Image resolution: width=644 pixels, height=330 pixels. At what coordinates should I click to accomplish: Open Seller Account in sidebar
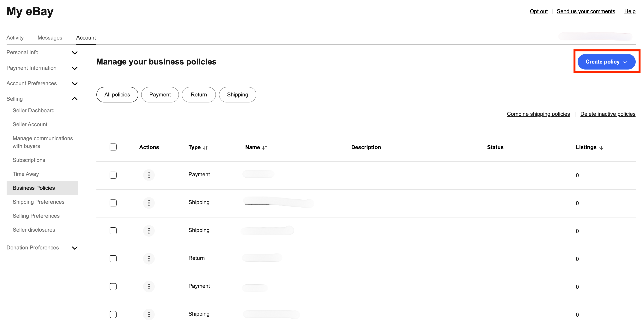(x=30, y=125)
